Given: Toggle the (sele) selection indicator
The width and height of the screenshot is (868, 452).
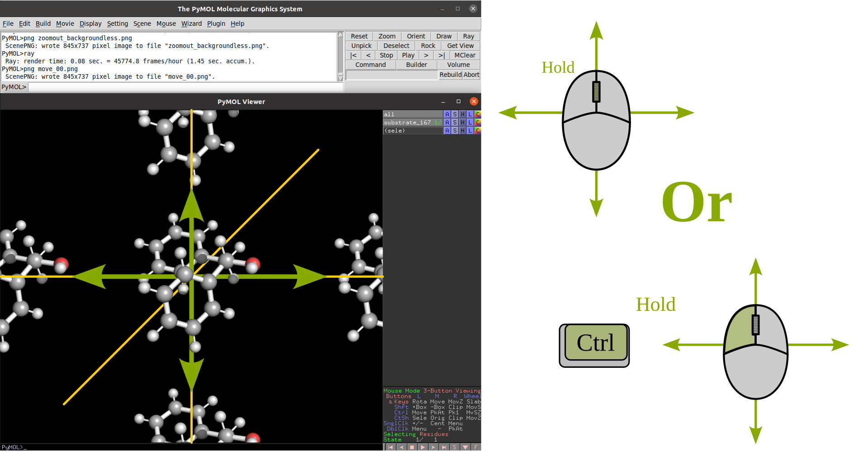Looking at the screenshot, I should tap(413, 131).
